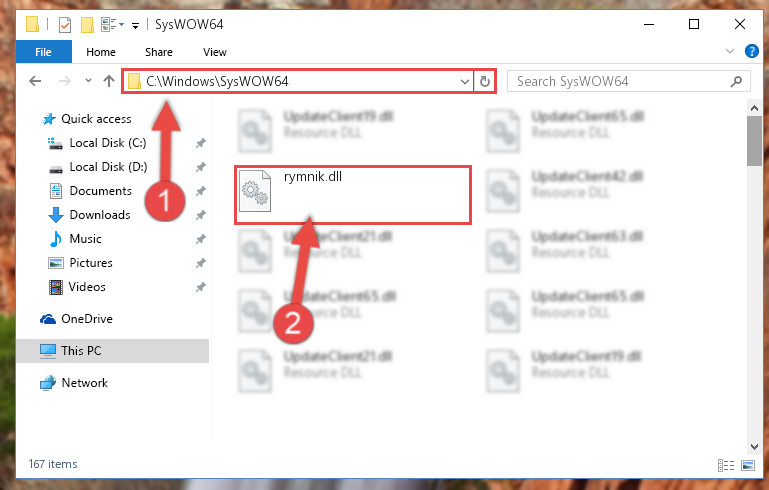Toggle the pin beside Pictures
This screenshot has width=769, height=490.
coord(201,263)
